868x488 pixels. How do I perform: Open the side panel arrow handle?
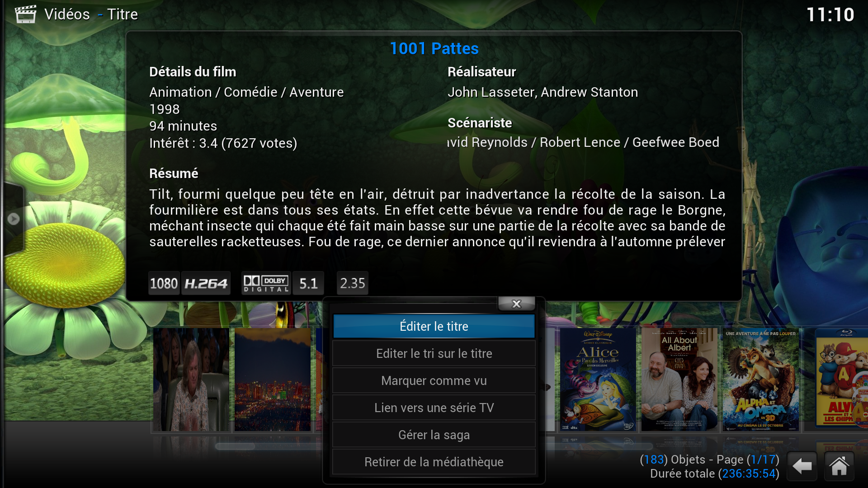click(x=14, y=219)
